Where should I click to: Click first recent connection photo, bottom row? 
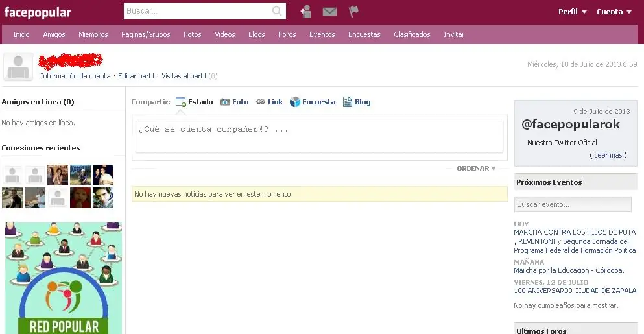point(12,198)
